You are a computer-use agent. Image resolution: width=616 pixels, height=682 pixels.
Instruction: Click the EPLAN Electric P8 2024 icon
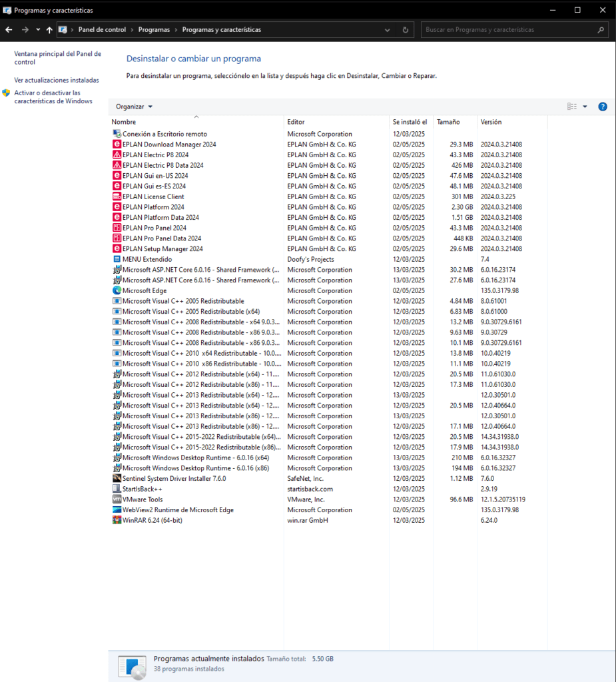117,155
